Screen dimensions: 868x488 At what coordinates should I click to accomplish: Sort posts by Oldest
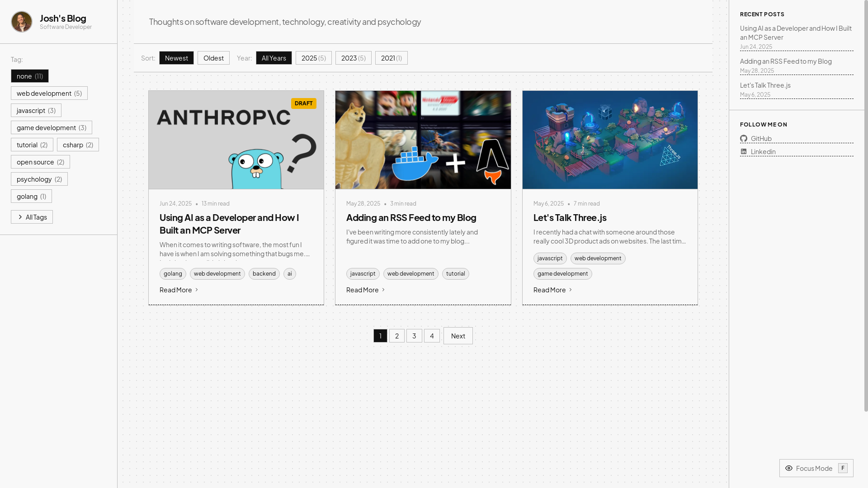coord(213,58)
